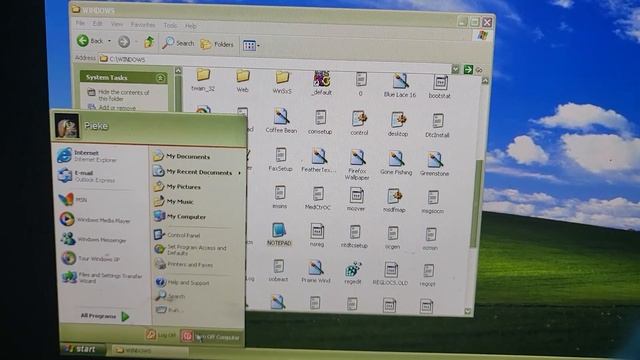640x360 pixels.
Task: Click the Back arrow in Explorer toolbar
Action: (x=90, y=41)
